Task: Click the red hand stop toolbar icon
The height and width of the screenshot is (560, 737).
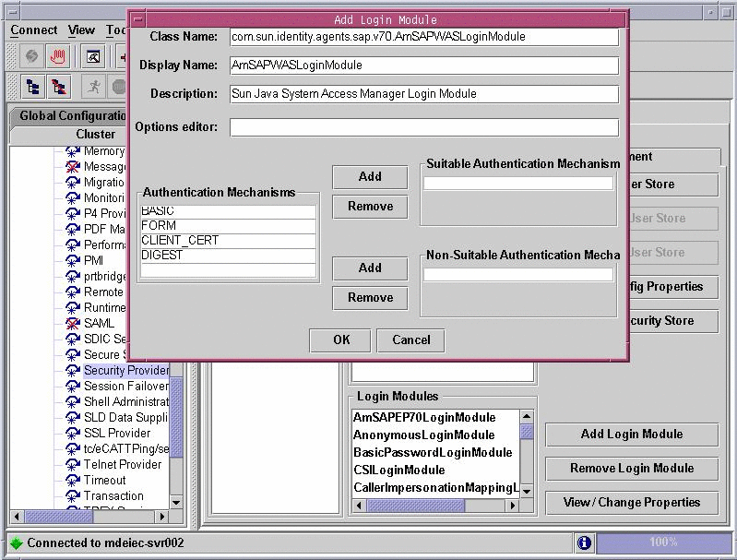Action: pyautogui.click(x=58, y=57)
